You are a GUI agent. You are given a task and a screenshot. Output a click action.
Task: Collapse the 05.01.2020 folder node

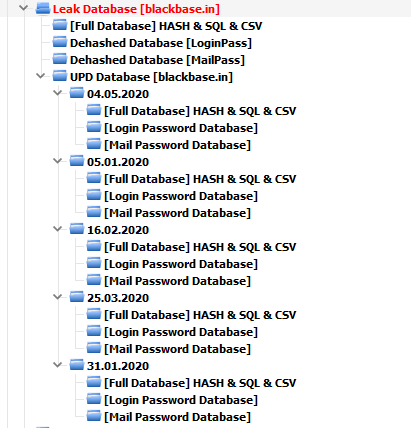pyautogui.click(x=58, y=161)
